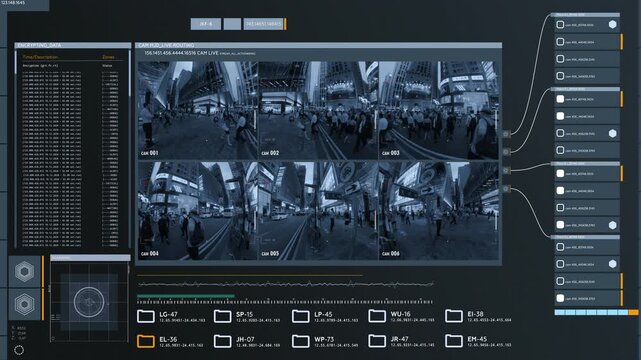641x360 pixels.
Task: Click the small circle icon at bottom-left corner
Action: [19, 350]
